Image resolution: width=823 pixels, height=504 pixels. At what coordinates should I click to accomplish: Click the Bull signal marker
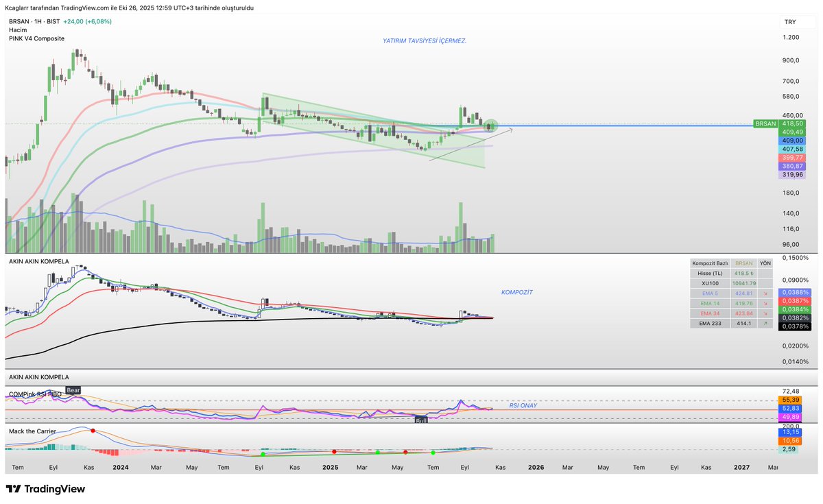421,420
